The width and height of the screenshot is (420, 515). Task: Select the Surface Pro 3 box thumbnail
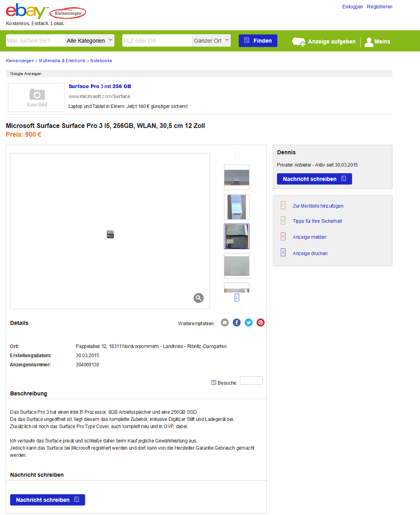(x=237, y=236)
